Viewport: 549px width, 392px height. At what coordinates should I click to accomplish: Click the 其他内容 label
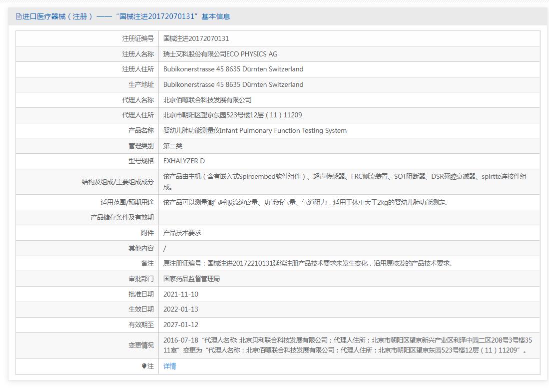pos(141,249)
